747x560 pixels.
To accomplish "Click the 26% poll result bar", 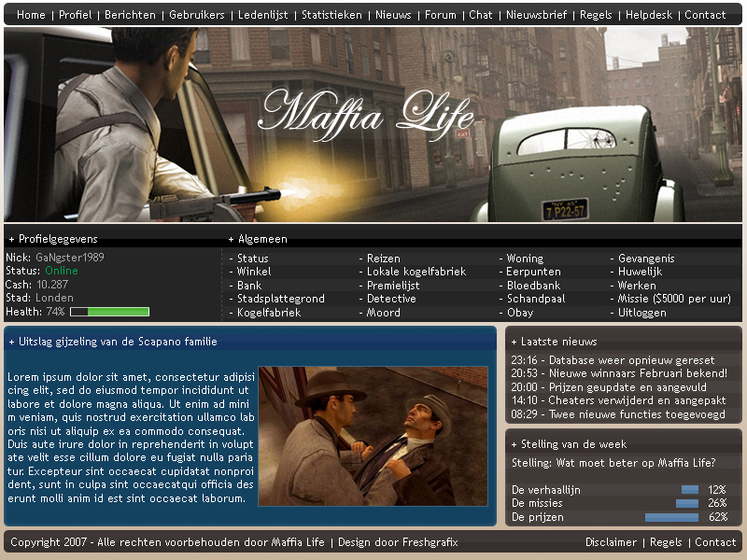I will 687,503.
